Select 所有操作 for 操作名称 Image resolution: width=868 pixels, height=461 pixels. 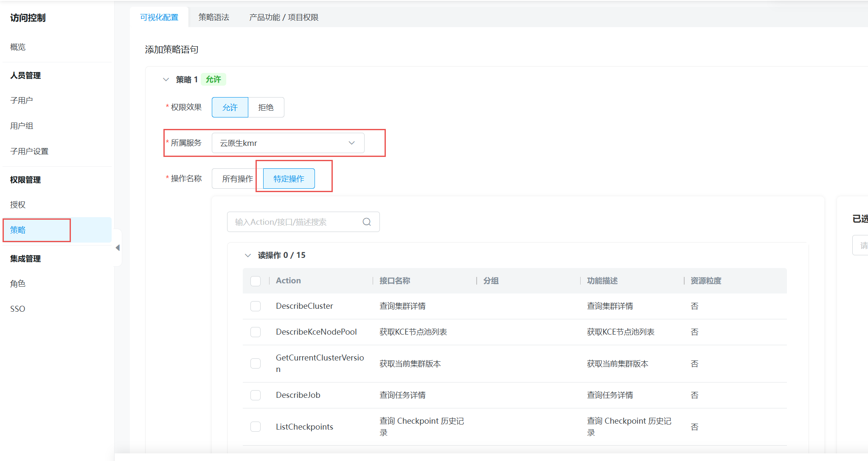(237, 179)
